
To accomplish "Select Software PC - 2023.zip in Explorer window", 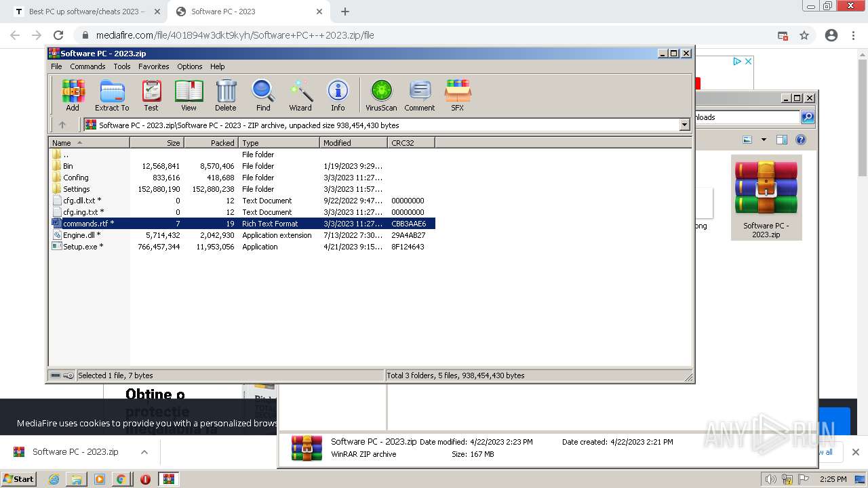I will coord(766,197).
